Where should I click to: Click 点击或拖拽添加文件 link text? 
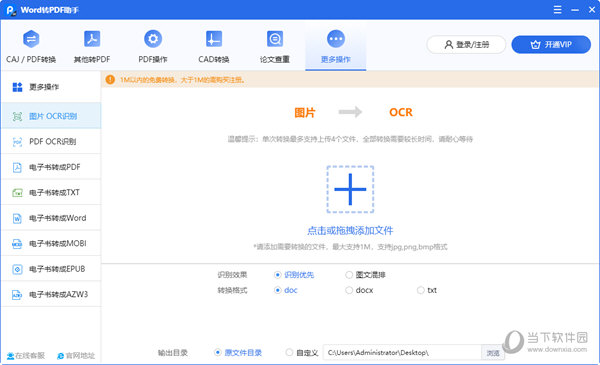coord(350,231)
